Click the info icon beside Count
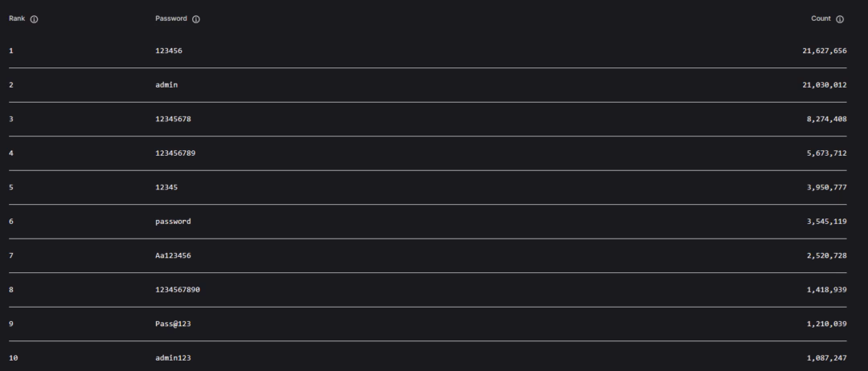This screenshot has height=371, width=868. pyautogui.click(x=840, y=19)
